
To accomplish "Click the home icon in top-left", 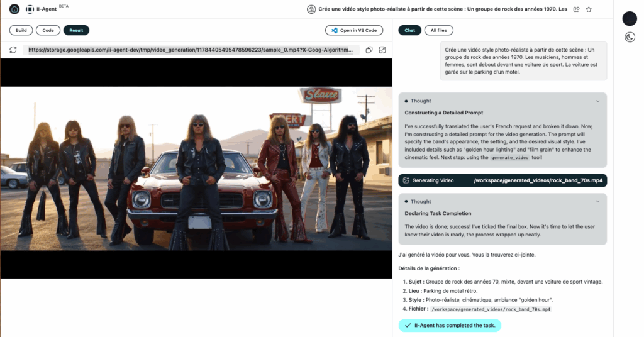I will tap(14, 9).
